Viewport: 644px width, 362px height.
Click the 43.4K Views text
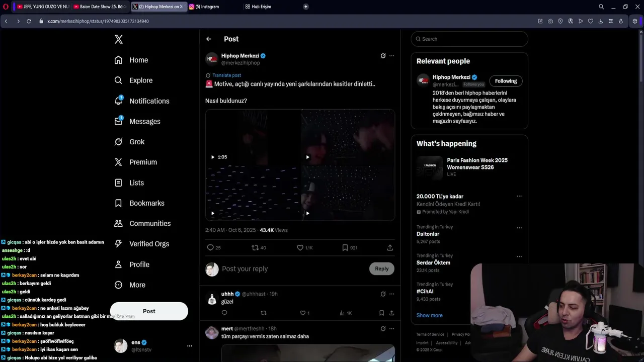pyautogui.click(x=274, y=230)
